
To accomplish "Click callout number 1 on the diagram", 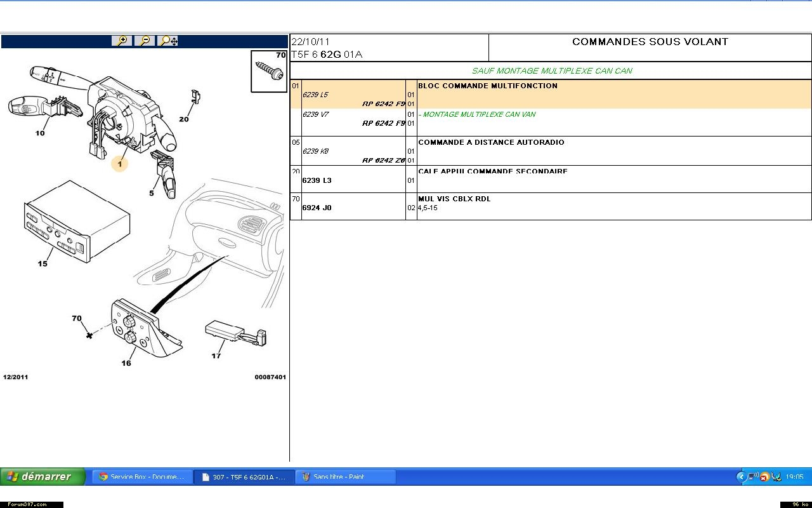I will pyautogui.click(x=119, y=164).
